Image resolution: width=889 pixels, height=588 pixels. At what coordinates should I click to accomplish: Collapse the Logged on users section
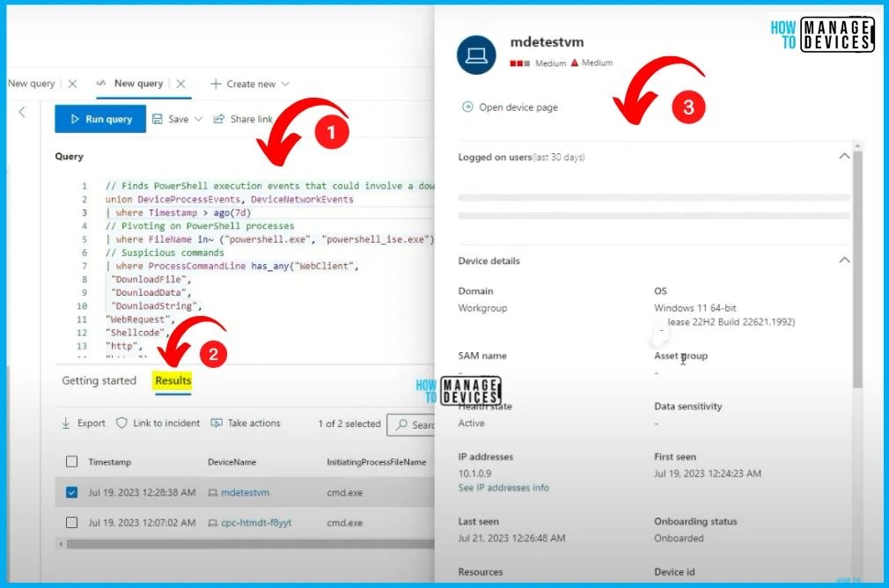point(844,156)
